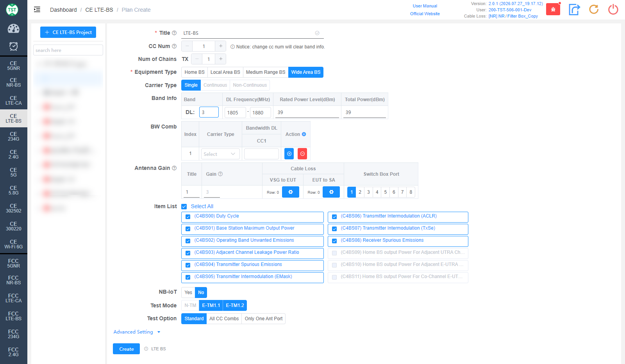This screenshot has height=364, width=625.
Task: Click the blue export share icon
Action: tap(574, 9)
